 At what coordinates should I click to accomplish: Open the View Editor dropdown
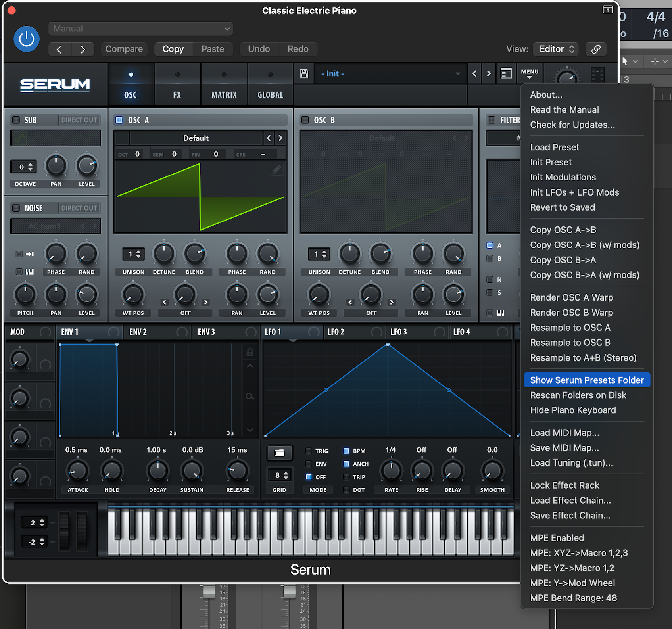pyautogui.click(x=556, y=49)
